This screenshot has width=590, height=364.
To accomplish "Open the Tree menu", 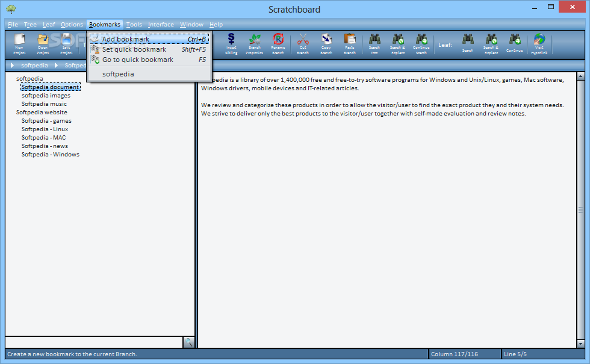I will tap(30, 25).
